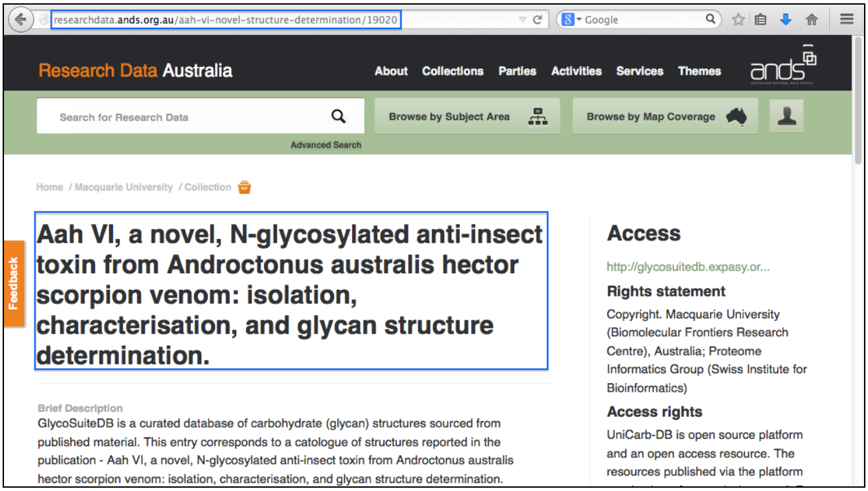The height and width of the screenshot is (491, 868).
Task: Open the Google search engine dropdown
Action: point(572,20)
